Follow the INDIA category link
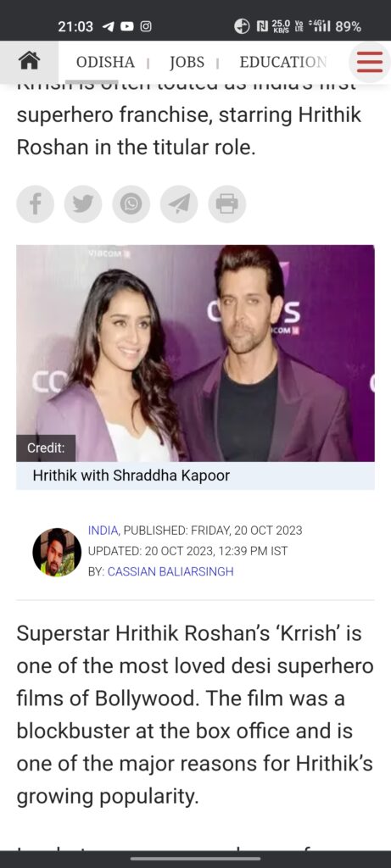This screenshot has width=391, height=868. pos(103,531)
